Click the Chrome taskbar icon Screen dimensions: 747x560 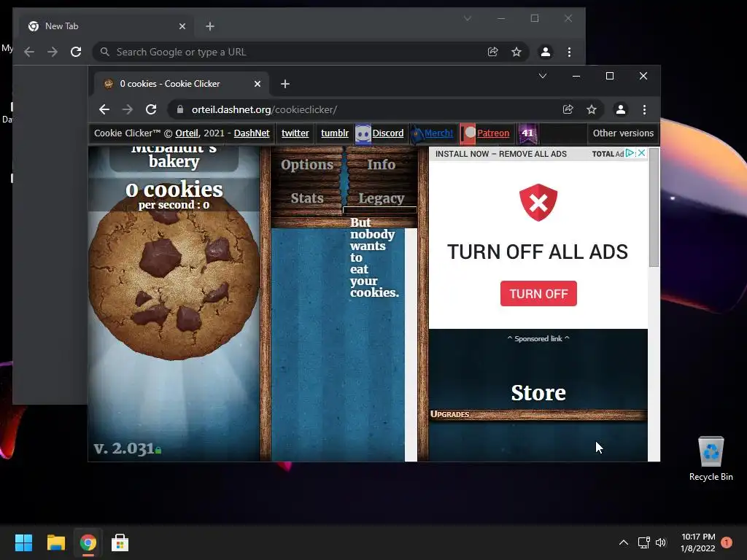point(88,542)
